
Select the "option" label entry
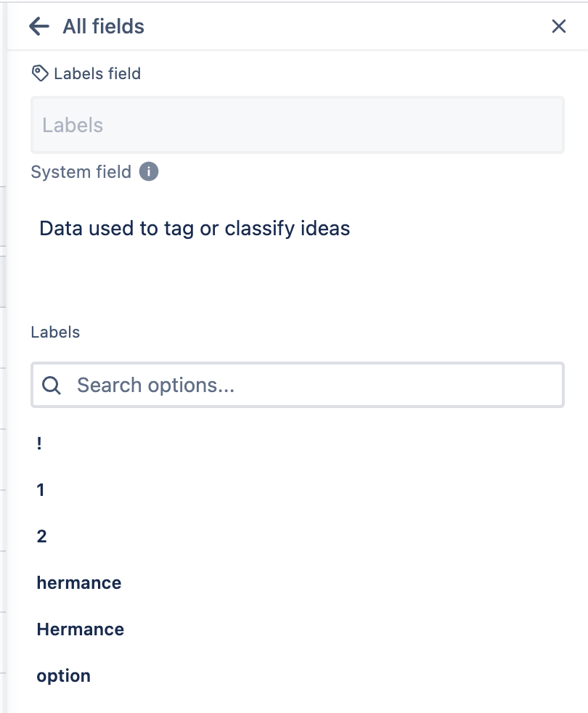[x=64, y=676]
